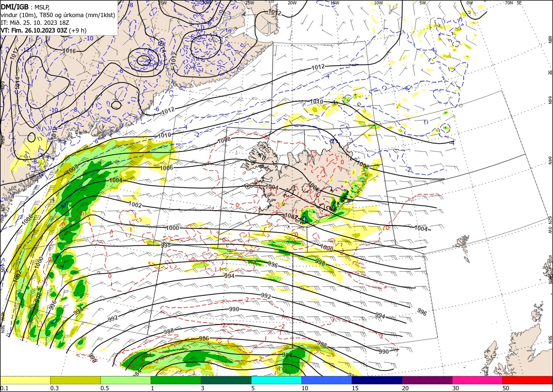Viewport: 553px width, 392px height.
Task: Click the '10W' longitude label at top
Action: pyautogui.click(x=378, y=3)
